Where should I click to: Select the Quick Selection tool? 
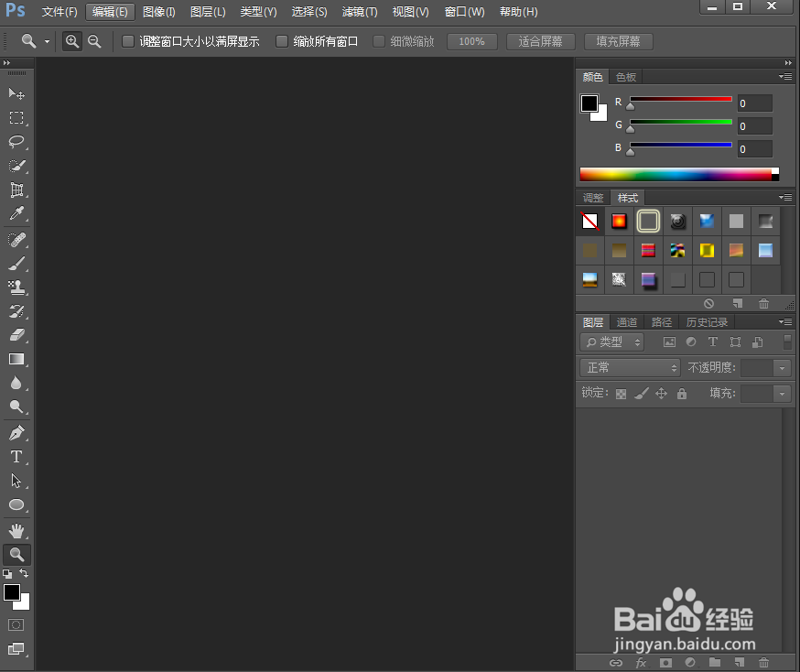coord(16,166)
